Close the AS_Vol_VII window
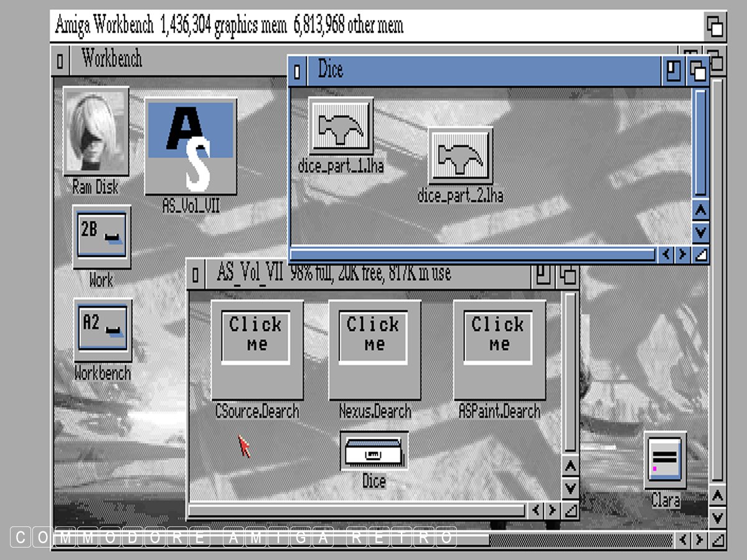Screen dimensions: 747x560 coord(196,274)
